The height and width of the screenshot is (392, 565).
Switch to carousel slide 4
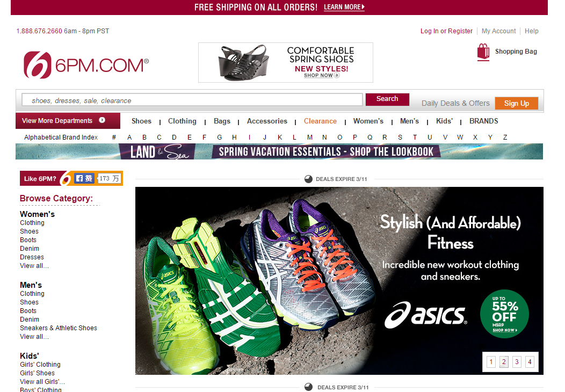click(x=530, y=362)
